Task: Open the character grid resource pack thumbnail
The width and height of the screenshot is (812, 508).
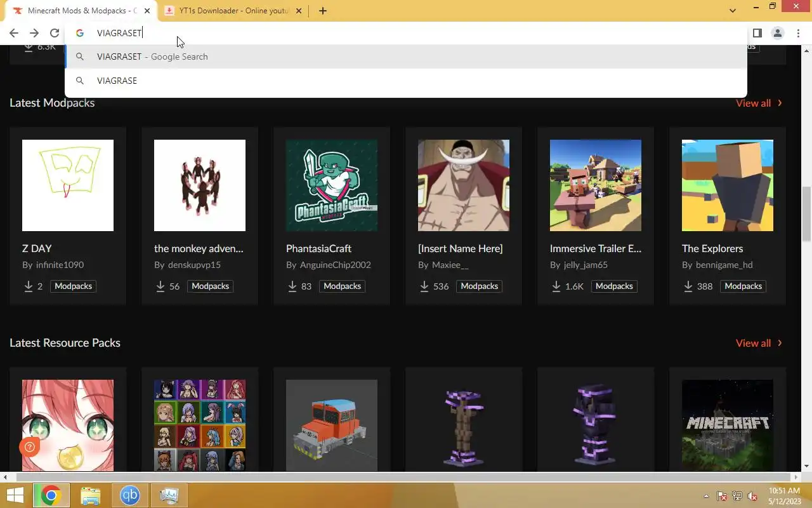Action: pos(200,425)
